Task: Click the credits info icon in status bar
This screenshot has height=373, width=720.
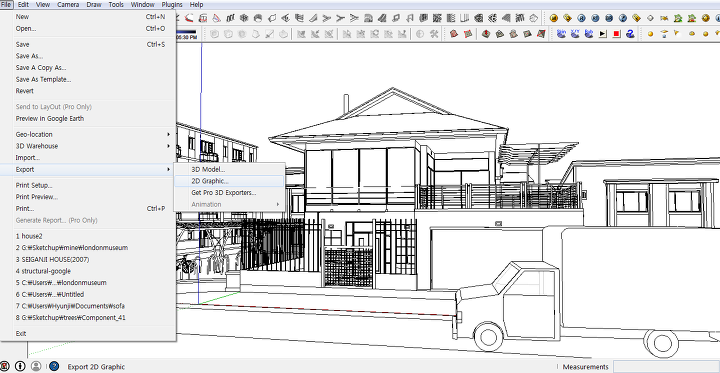Action: 20,366
